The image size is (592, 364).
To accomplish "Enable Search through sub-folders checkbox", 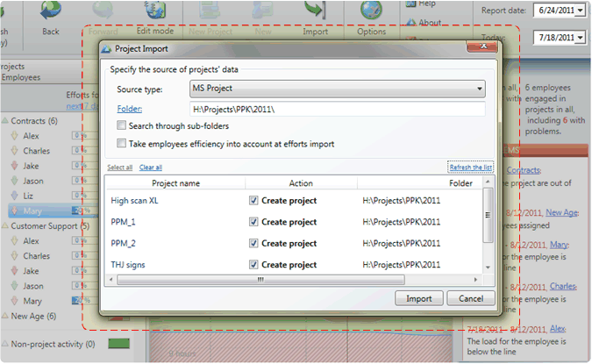I will tap(121, 125).
